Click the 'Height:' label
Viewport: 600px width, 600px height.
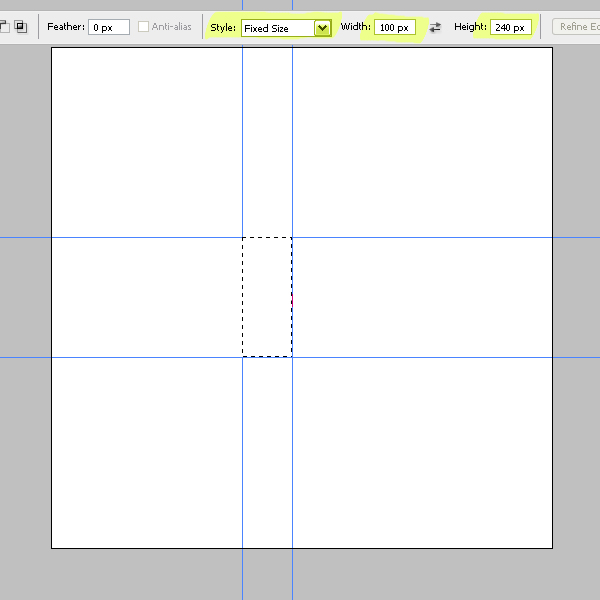[470, 27]
